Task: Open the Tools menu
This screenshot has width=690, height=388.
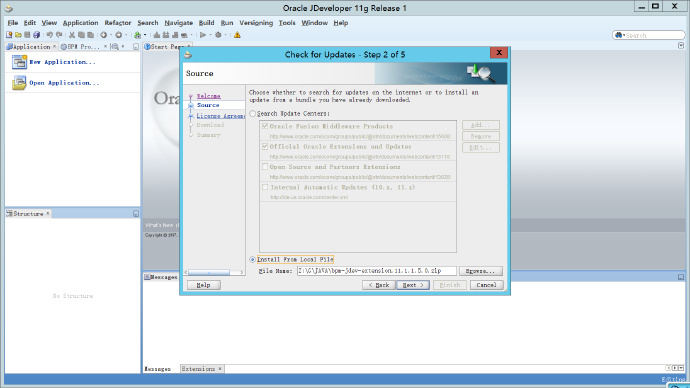Action: click(x=287, y=23)
